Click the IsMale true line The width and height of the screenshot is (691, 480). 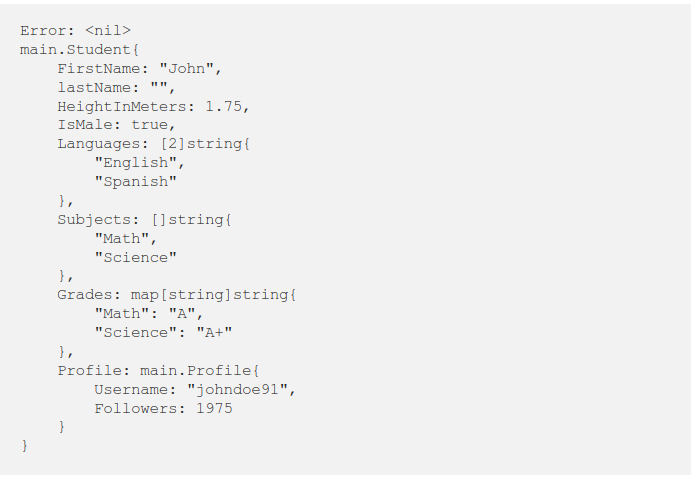pyautogui.click(x=116, y=125)
